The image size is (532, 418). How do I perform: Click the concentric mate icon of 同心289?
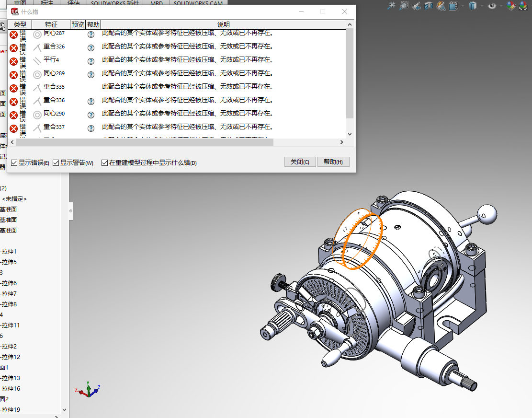[37, 75]
